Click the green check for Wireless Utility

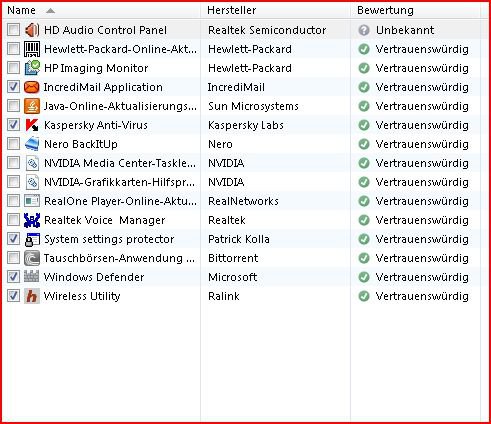364,296
